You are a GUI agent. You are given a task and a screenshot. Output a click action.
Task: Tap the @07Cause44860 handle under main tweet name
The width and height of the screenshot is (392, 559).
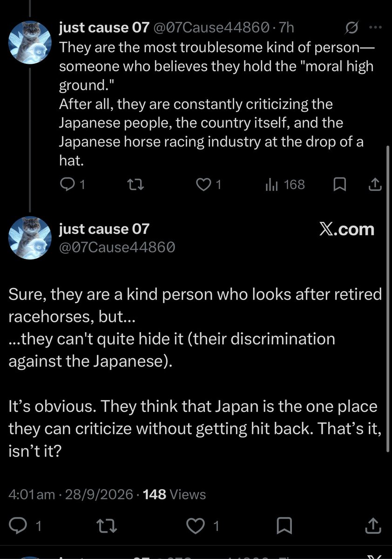pos(117,247)
